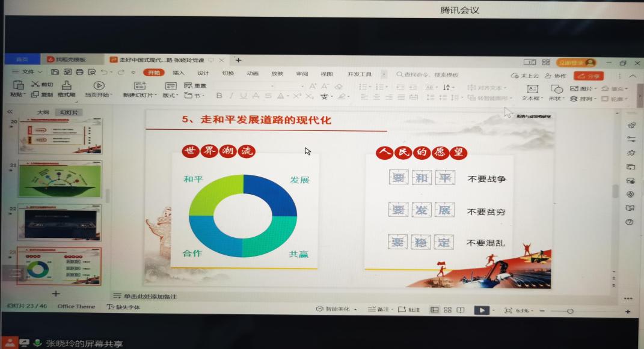Screen dimensions: 644x349
Task: Click the 协作 collaborate button
Action: tap(556, 76)
